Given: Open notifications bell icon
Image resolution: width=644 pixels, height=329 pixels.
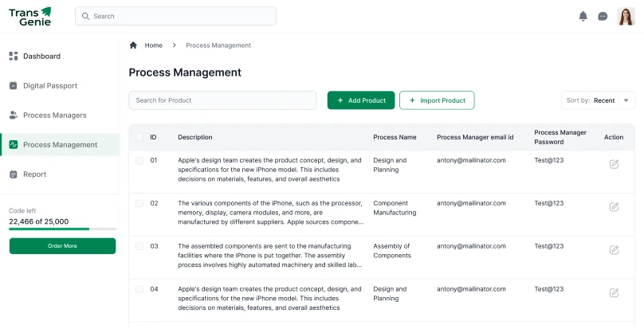Looking at the screenshot, I should click(x=583, y=16).
